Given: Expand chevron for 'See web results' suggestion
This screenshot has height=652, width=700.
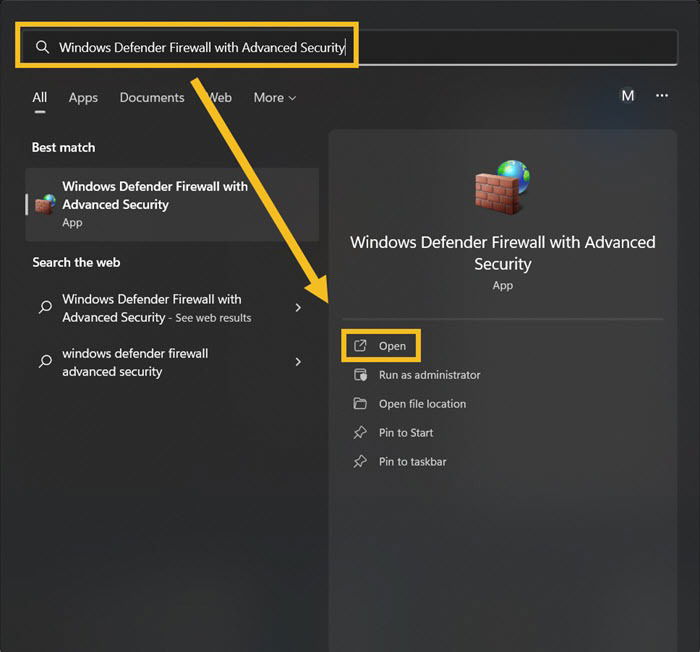Looking at the screenshot, I should [x=298, y=308].
